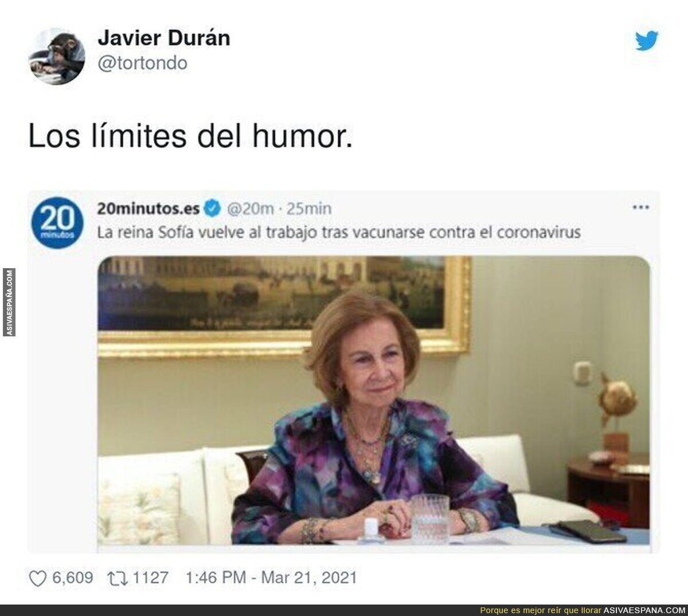
Task: Like the tweet with heart icon
Action: (x=38, y=578)
